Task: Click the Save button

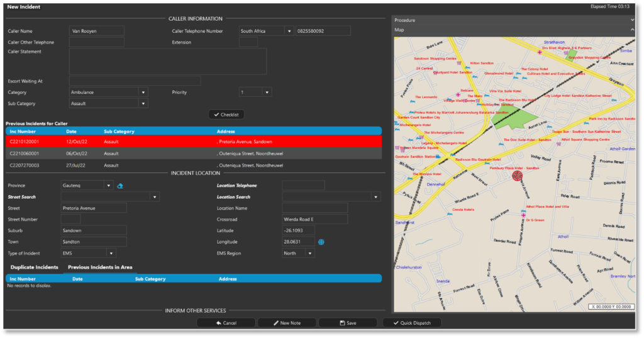Action: pos(348,323)
